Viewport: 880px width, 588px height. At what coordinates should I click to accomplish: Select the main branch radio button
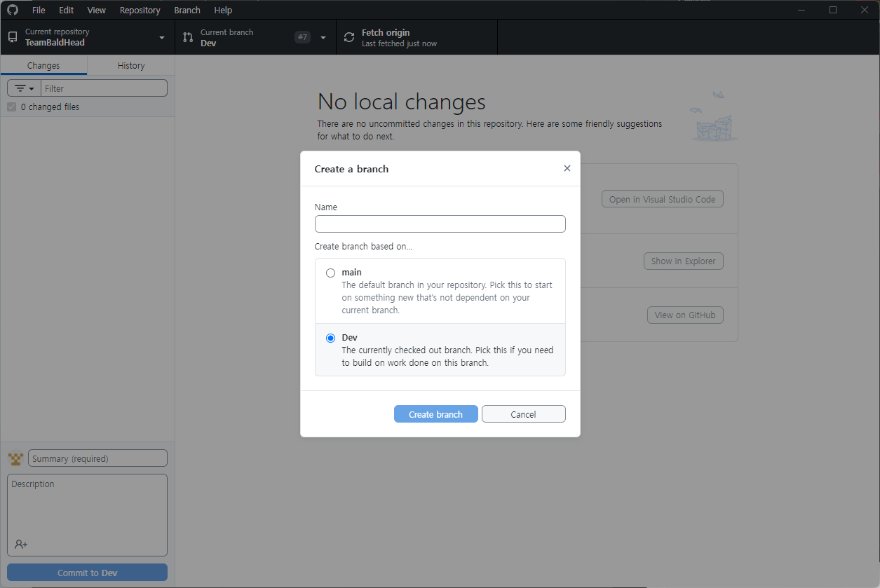[x=331, y=273]
